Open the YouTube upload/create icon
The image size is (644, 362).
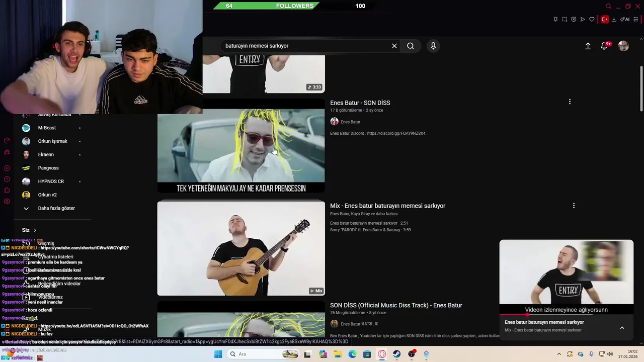[x=588, y=46]
